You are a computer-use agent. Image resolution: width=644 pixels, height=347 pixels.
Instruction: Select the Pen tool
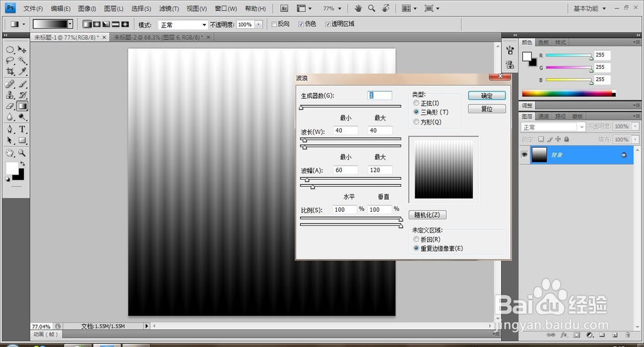click(10, 129)
